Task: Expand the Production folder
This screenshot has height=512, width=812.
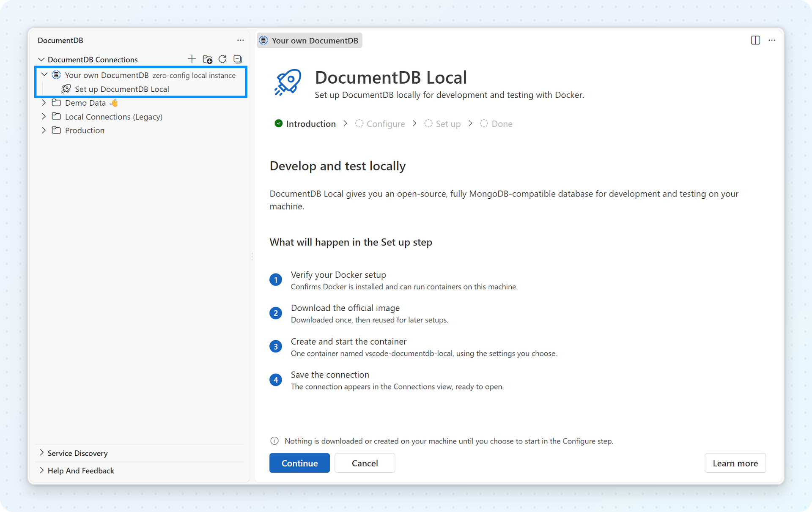Action: point(44,130)
